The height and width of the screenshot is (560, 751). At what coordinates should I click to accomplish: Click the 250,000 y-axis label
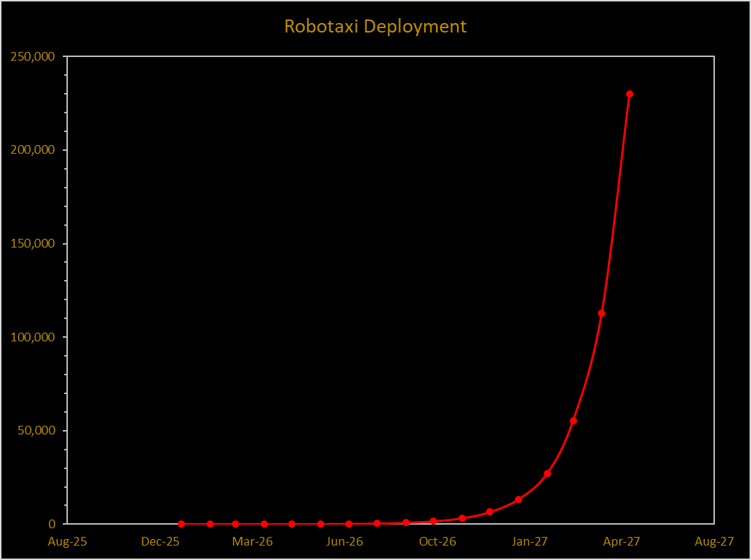coord(33,56)
